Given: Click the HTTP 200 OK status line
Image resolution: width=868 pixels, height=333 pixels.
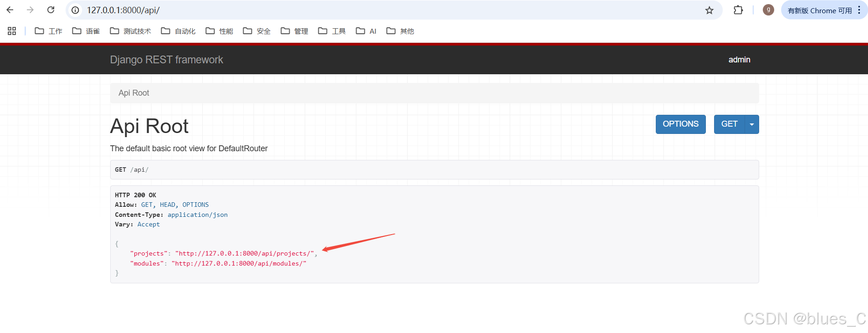Looking at the screenshot, I should tap(135, 195).
